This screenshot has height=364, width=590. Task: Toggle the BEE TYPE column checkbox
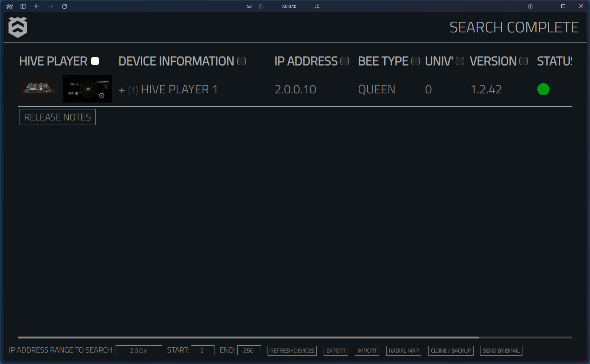point(416,61)
